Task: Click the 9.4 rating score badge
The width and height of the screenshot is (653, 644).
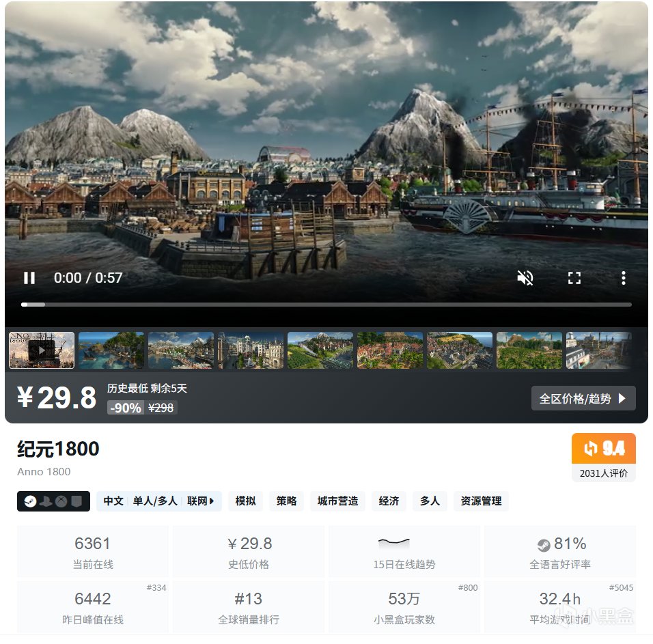Action: tap(603, 449)
